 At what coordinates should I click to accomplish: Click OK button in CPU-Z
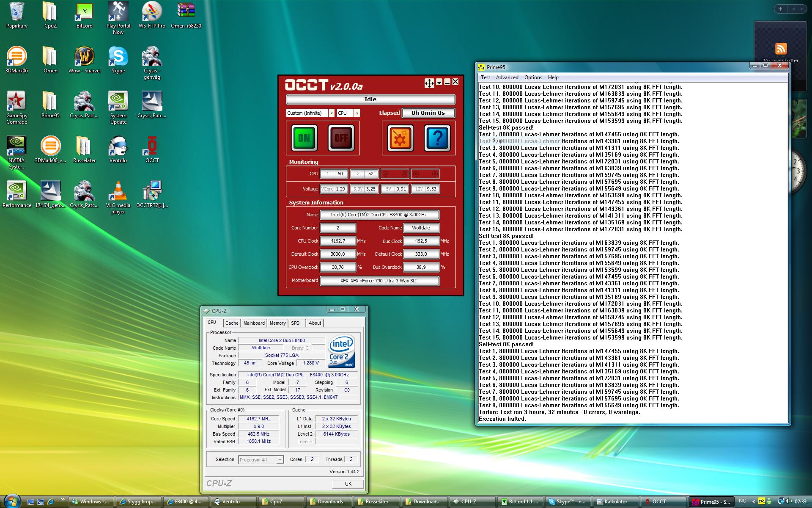(x=348, y=483)
